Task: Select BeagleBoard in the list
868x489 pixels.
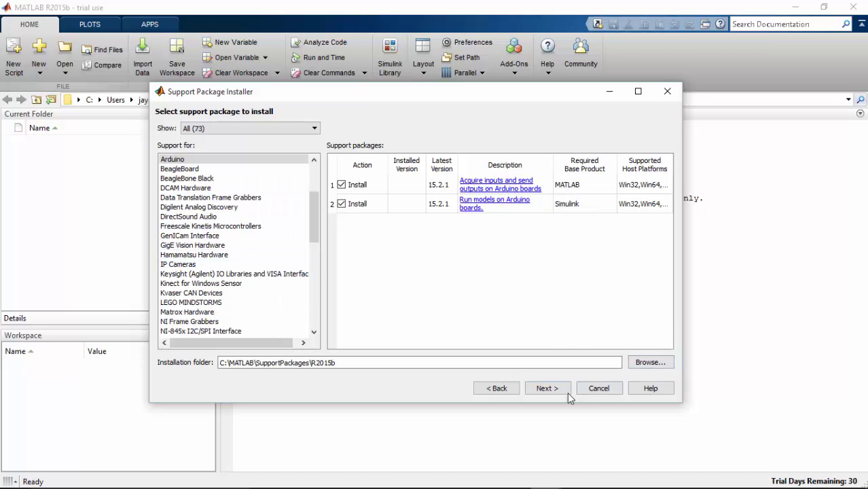Action: click(x=179, y=169)
